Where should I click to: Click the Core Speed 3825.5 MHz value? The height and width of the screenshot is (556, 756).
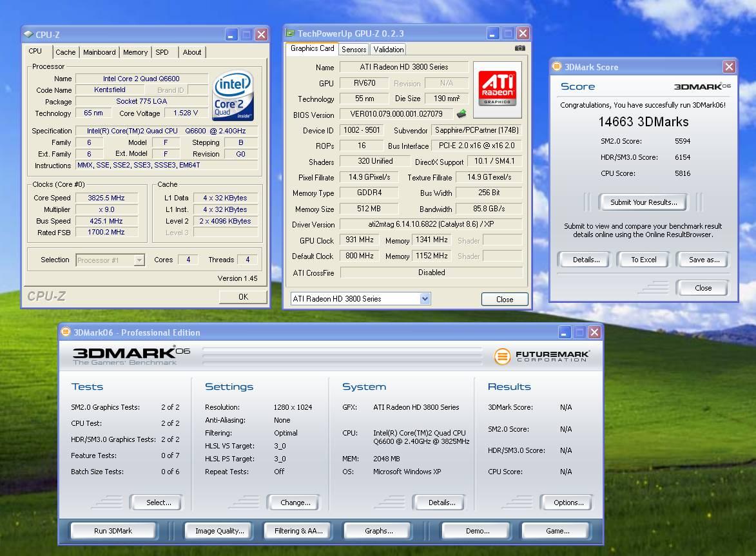(106, 198)
